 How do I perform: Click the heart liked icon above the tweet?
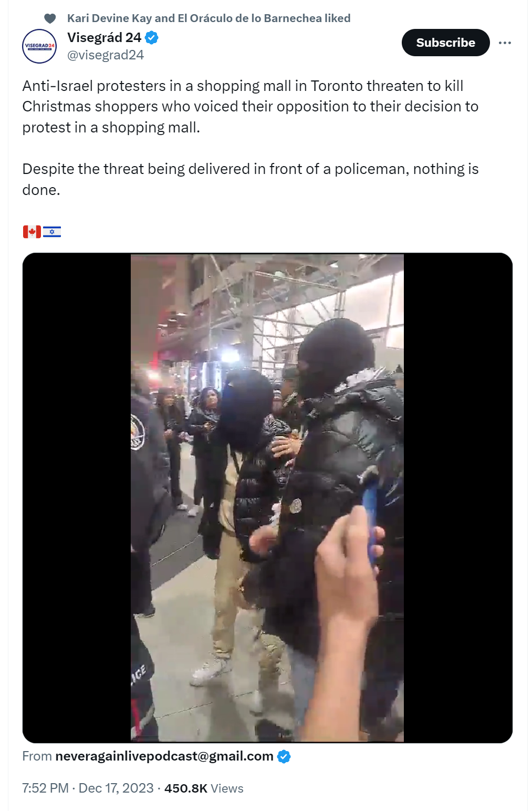tap(50, 18)
